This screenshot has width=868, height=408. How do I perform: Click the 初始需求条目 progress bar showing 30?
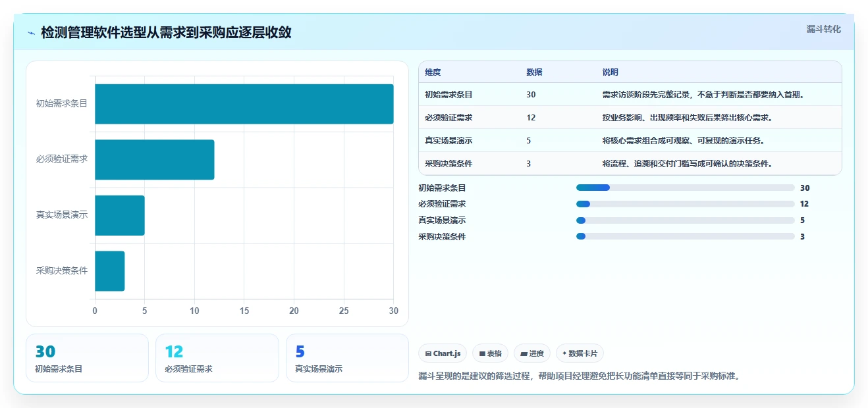686,188
